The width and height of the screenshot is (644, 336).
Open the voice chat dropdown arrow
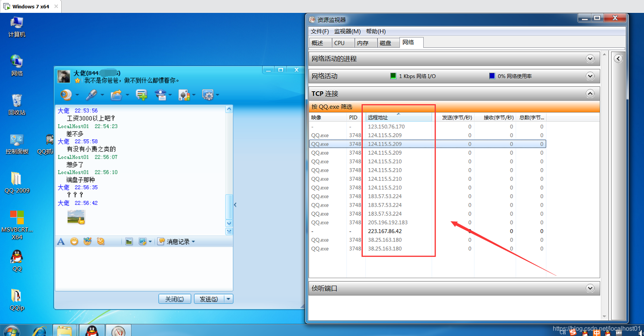102,95
